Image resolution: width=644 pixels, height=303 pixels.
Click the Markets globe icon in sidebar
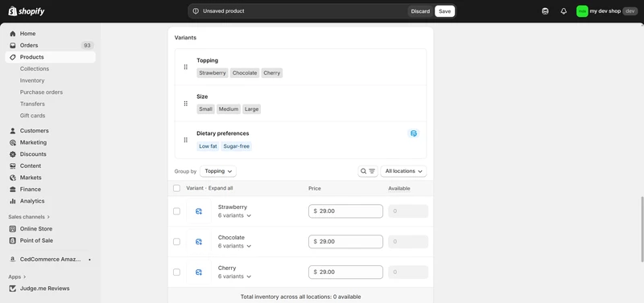[x=13, y=178]
